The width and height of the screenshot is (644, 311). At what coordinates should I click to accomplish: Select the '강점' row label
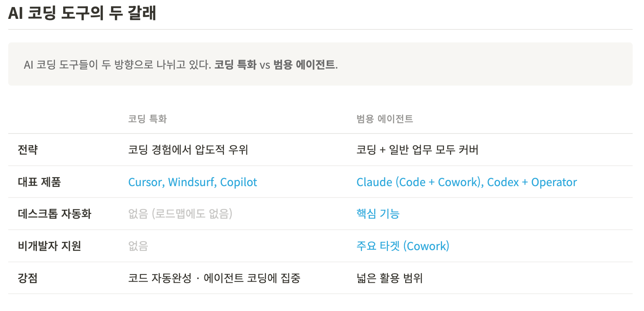(x=28, y=278)
